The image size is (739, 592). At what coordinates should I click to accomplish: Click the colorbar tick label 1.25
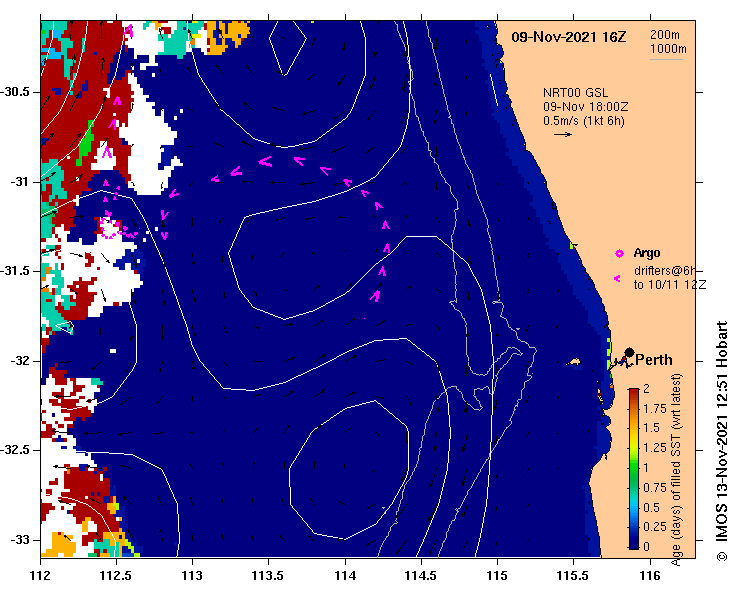pyautogui.click(x=655, y=448)
